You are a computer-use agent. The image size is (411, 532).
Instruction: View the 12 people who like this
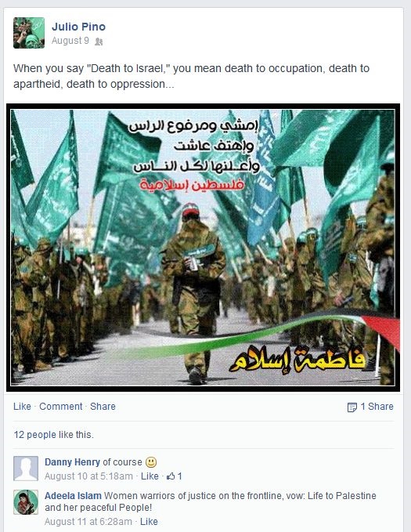point(35,435)
